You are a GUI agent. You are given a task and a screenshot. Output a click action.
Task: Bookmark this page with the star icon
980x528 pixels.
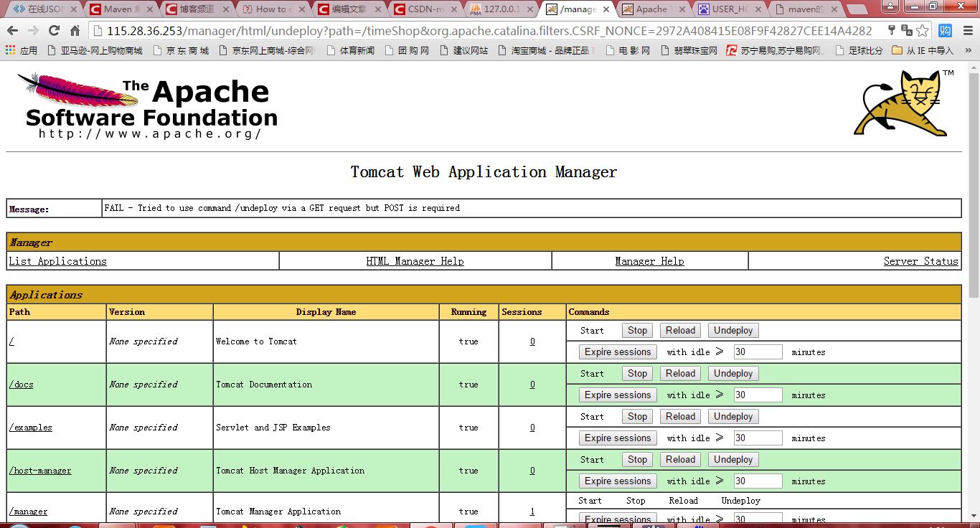click(923, 31)
